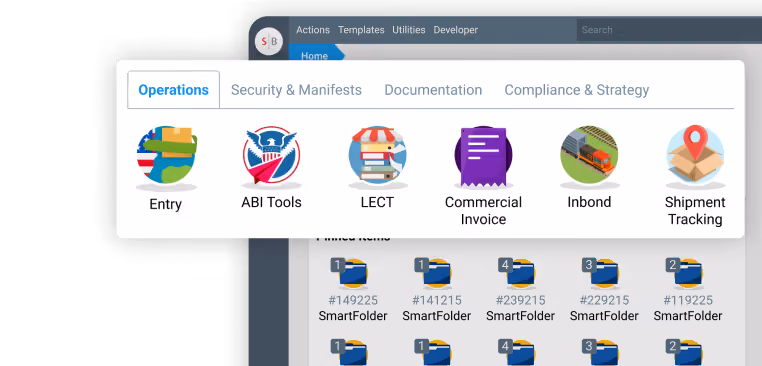The image size is (762, 366).
Task: Switch to the Operations tab
Action: point(173,90)
